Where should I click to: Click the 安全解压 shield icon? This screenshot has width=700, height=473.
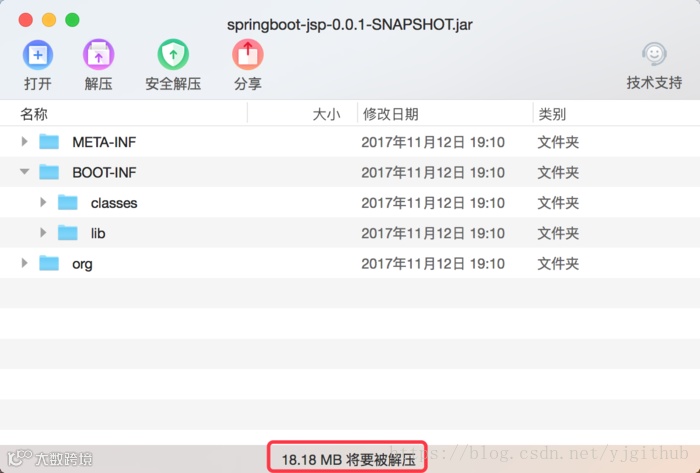[173, 55]
